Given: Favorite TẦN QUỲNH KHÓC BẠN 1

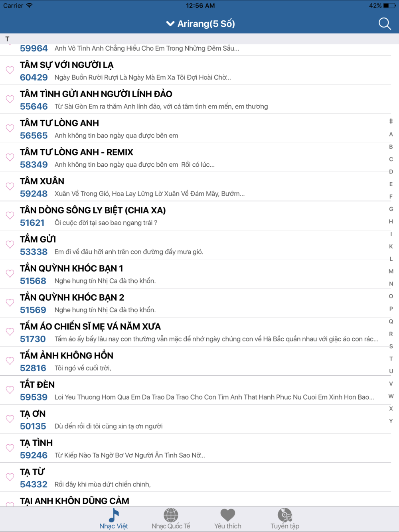Looking at the screenshot, I should [10, 274].
